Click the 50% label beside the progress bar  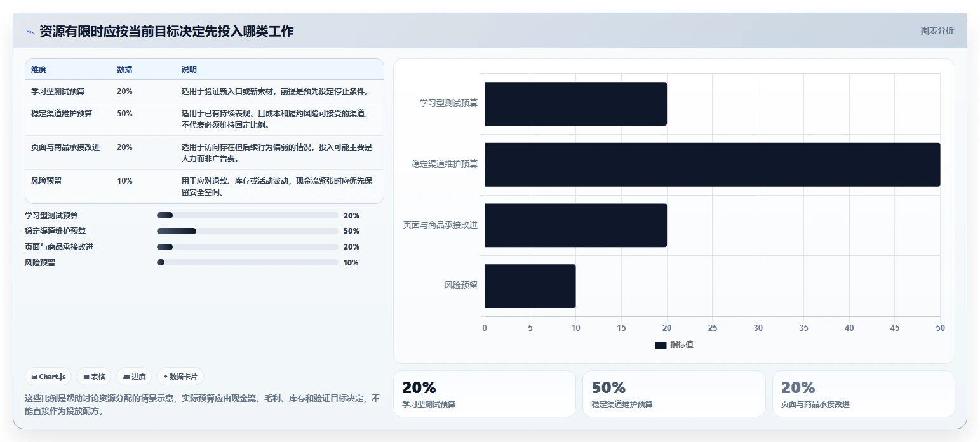point(351,231)
